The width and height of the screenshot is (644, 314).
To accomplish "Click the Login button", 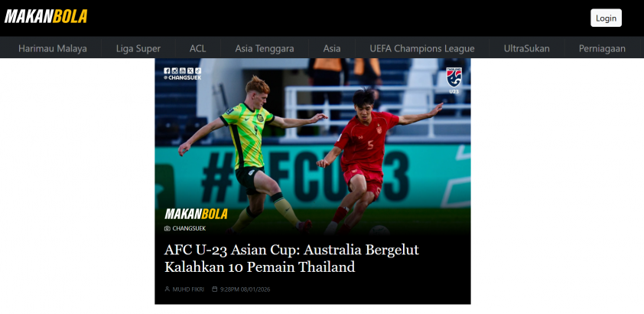I will pyautogui.click(x=607, y=18).
